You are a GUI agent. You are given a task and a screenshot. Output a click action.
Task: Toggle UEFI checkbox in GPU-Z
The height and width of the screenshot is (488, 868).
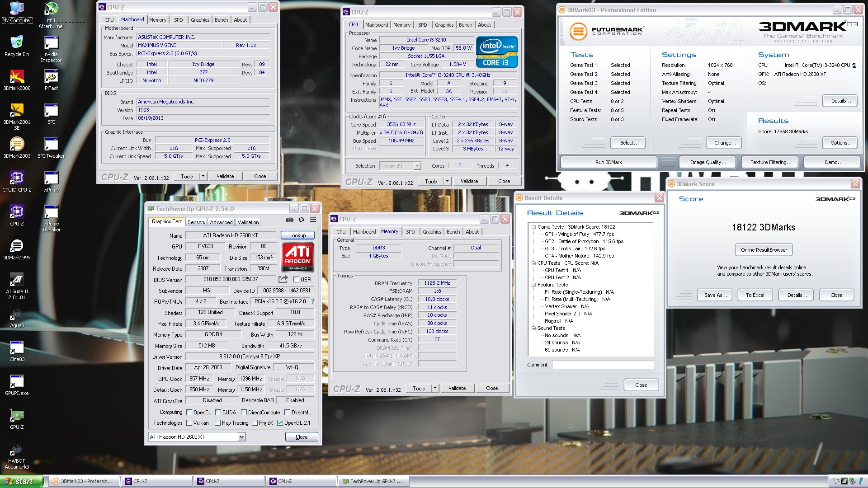pos(296,280)
